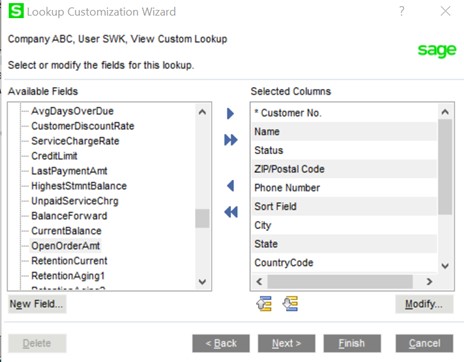Click the move column down icon

[x=290, y=304]
